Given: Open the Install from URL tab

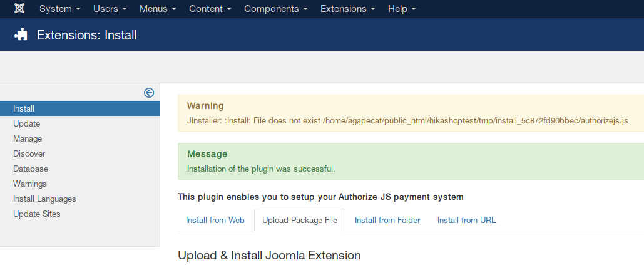Looking at the screenshot, I should [466, 220].
